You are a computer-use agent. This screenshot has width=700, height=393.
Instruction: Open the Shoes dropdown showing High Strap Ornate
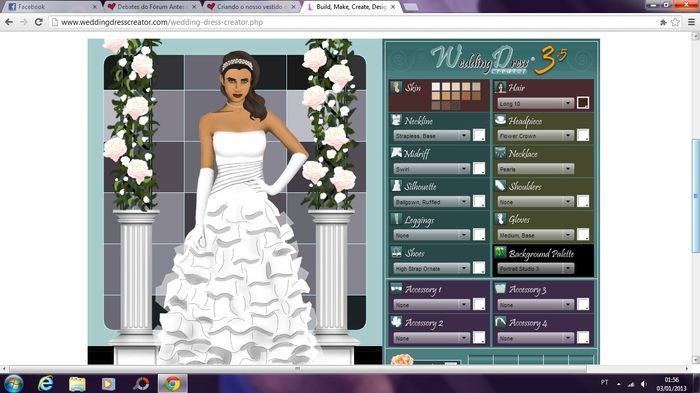coord(431,268)
